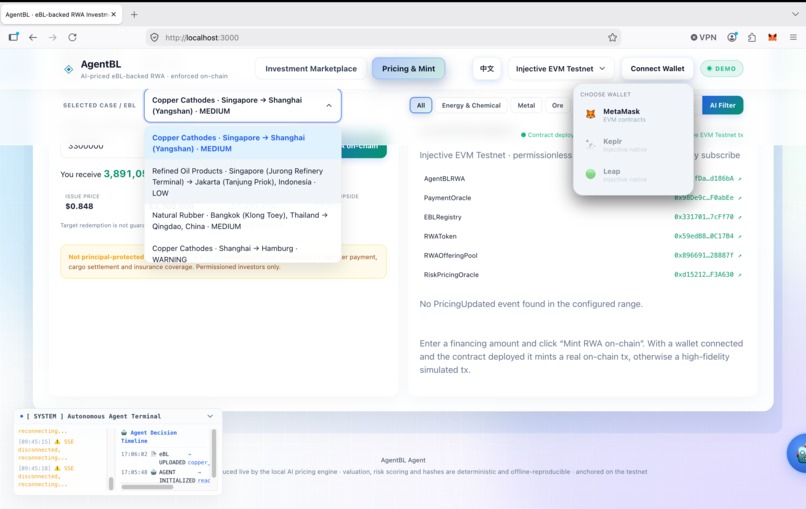The height and width of the screenshot is (509, 806).
Task: Click the AgentBL diamond logo icon
Action: click(x=68, y=69)
